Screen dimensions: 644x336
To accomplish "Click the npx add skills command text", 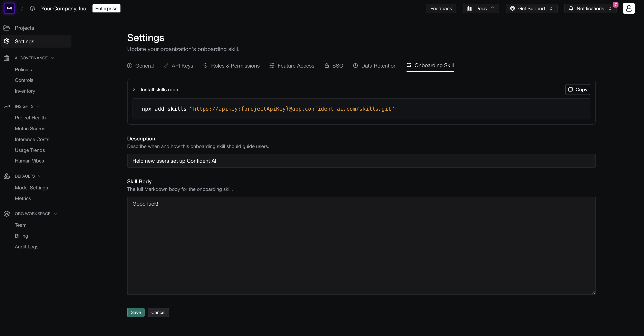I will coord(268,109).
